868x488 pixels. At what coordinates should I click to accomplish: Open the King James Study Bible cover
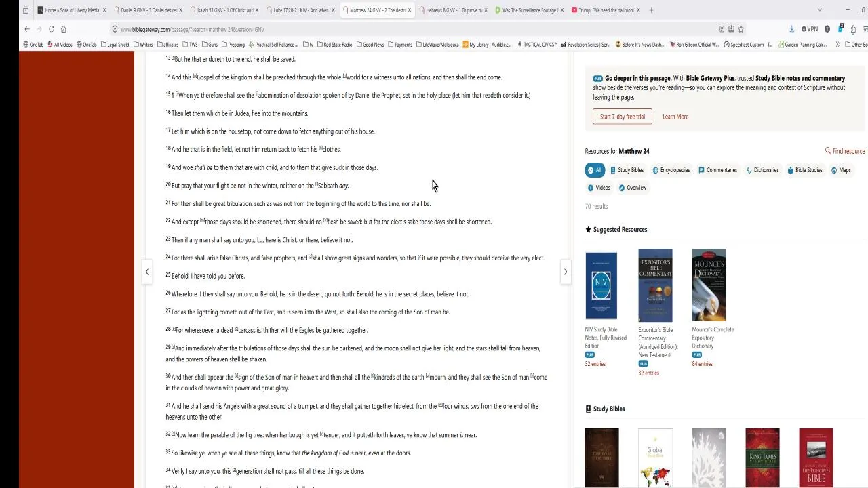click(x=762, y=457)
